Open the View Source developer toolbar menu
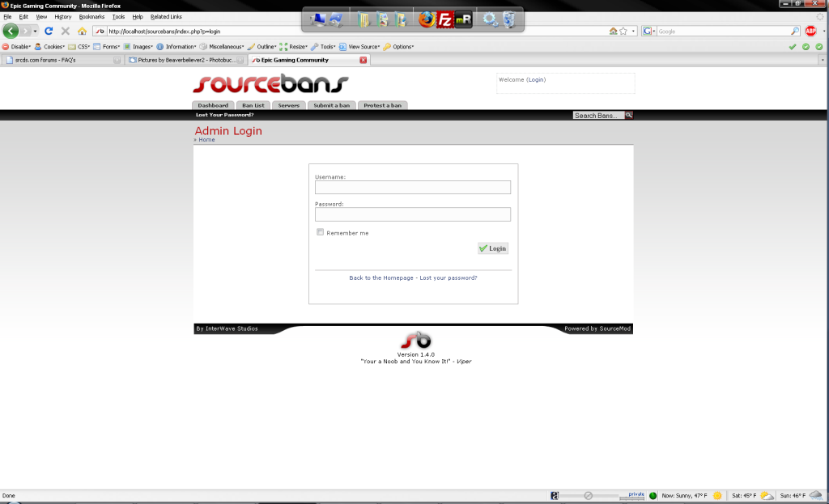Image resolution: width=829 pixels, height=504 pixels. (359, 46)
